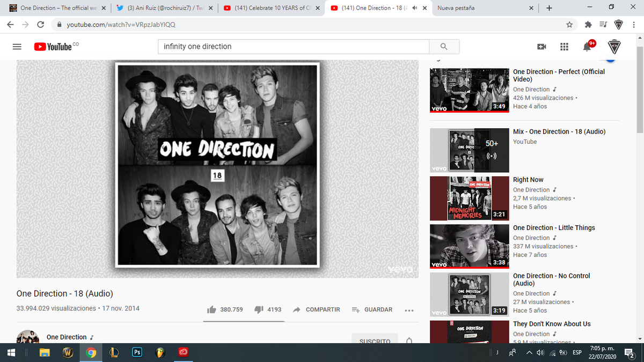The image size is (644, 362).
Task: Open the Chrome media control icon
Action: (603, 25)
